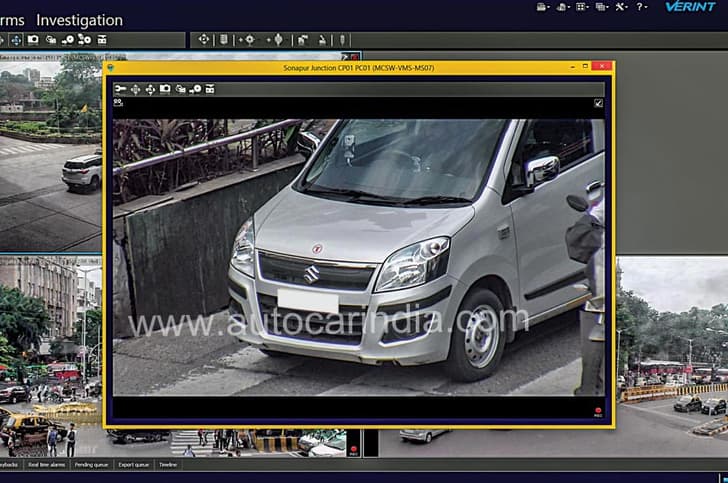Click the snapshot camera icon in main toolbar
The width and height of the screenshot is (728, 483).
[x=33, y=40]
